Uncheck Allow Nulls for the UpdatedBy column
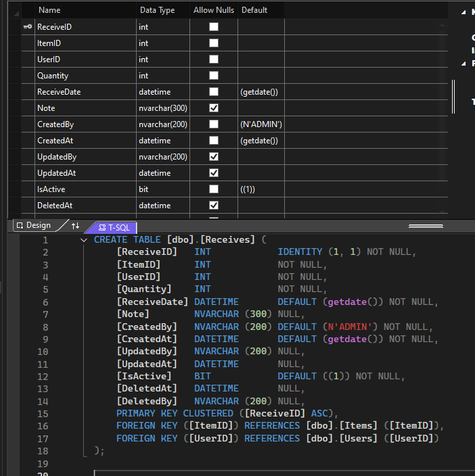 214,157
